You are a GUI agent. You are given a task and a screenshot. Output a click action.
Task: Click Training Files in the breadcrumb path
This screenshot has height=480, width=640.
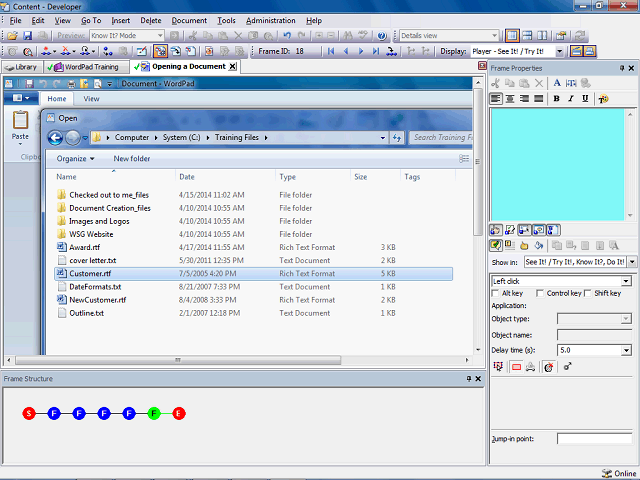point(237,138)
